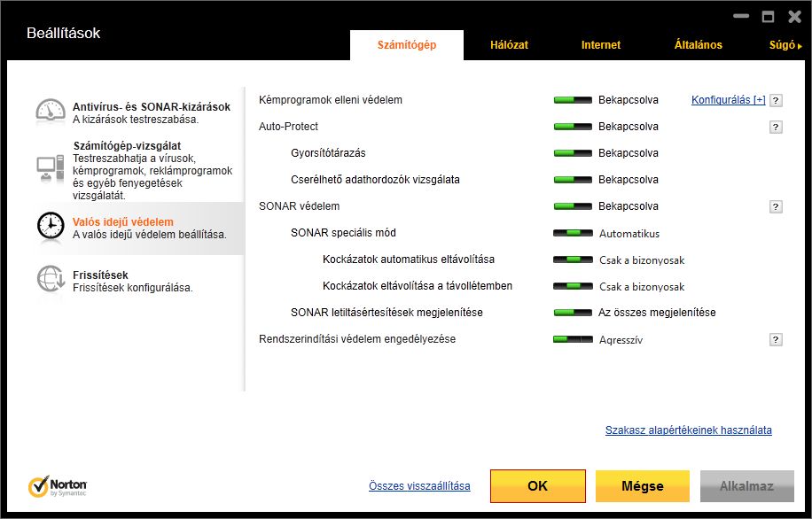This screenshot has width=812, height=519.
Task: Click the gauge icon for Antivírus- és SONAR-kizárások
Action: coord(51,112)
